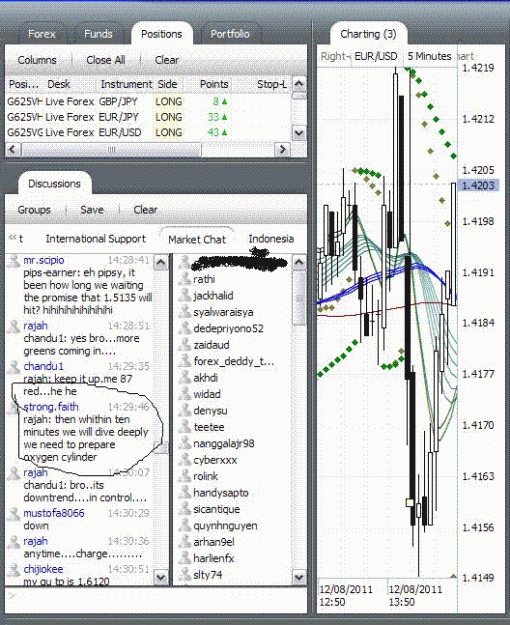Screen dimensions: 510x625
Task: Select the EUR/USD position row
Action: 148,132
